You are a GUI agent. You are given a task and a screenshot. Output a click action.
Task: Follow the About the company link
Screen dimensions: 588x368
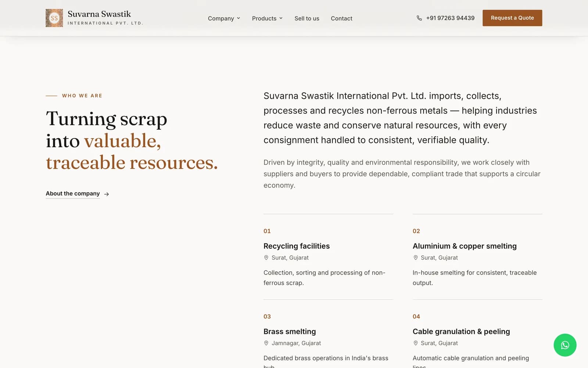tap(73, 194)
